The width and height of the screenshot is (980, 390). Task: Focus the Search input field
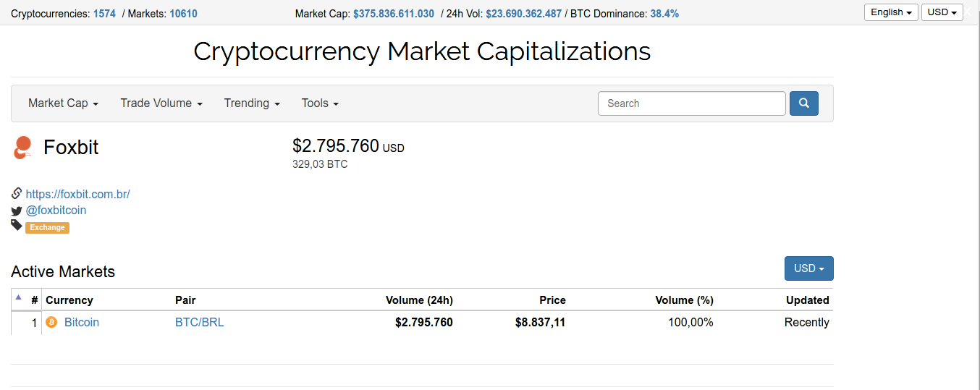(x=692, y=103)
